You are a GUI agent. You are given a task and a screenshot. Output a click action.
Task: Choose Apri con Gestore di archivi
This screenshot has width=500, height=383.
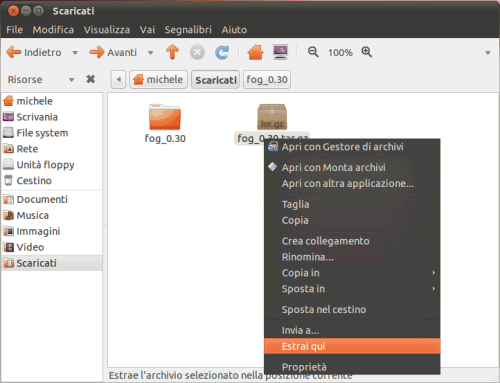352,147
